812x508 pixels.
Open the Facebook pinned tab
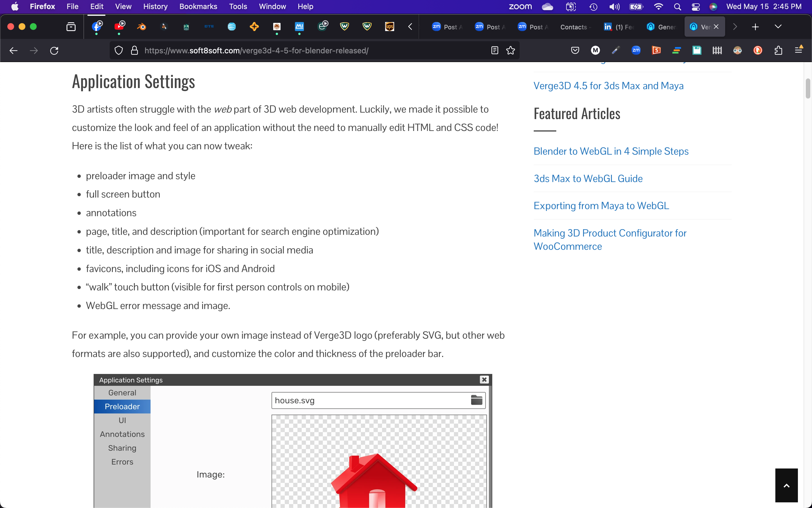pos(97,26)
